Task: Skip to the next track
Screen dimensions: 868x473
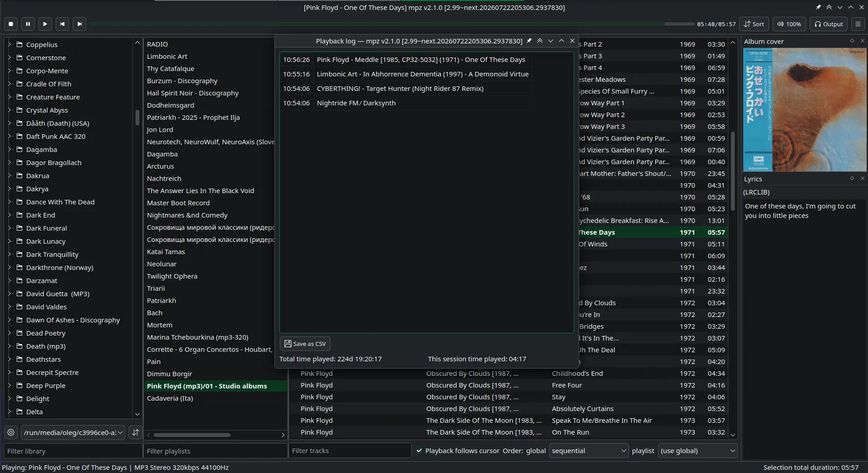Action: click(80, 24)
